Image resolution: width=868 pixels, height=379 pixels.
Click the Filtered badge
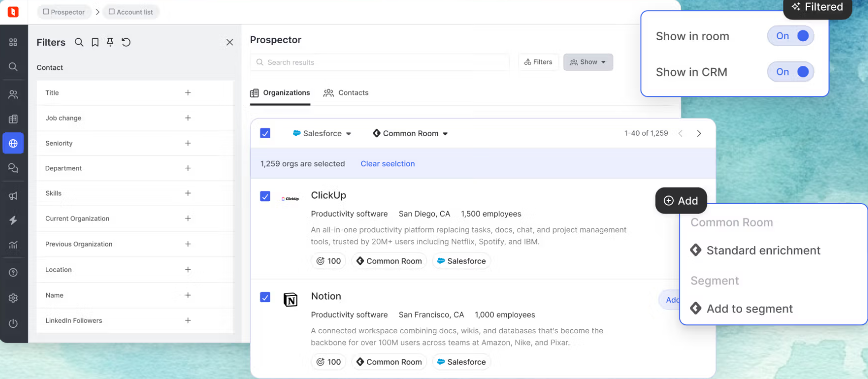(817, 8)
